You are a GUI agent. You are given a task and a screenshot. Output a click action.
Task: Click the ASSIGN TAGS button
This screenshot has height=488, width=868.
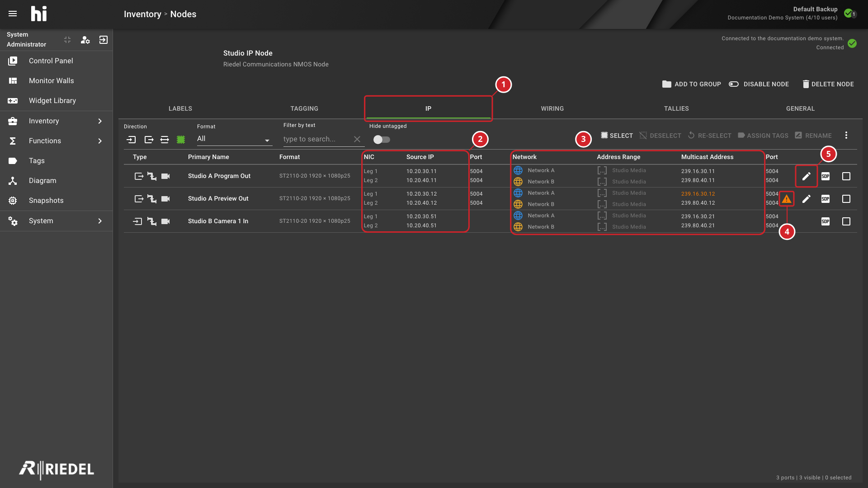point(763,136)
